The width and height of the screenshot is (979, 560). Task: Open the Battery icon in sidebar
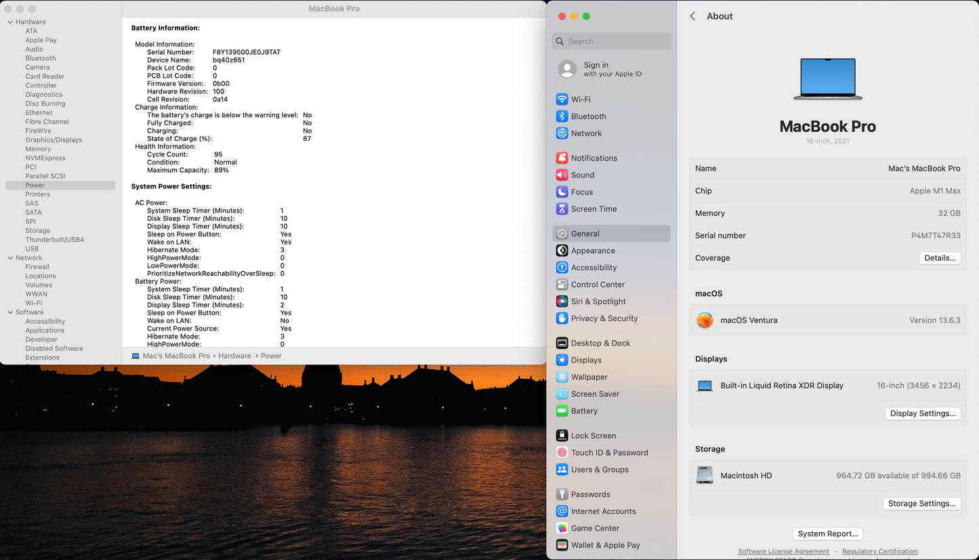(x=562, y=411)
